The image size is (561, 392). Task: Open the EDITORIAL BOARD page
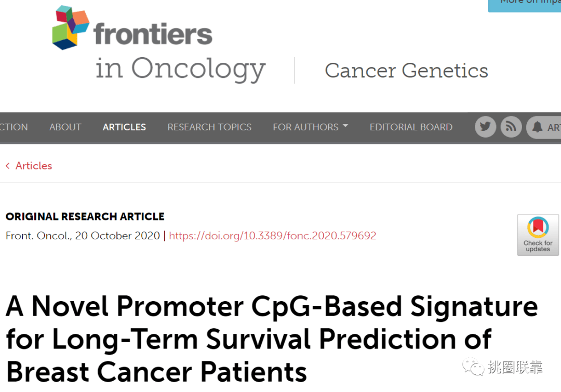coord(411,127)
